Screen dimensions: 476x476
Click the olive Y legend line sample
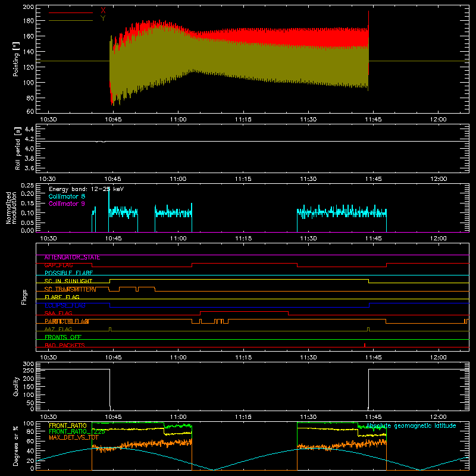tap(71, 21)
